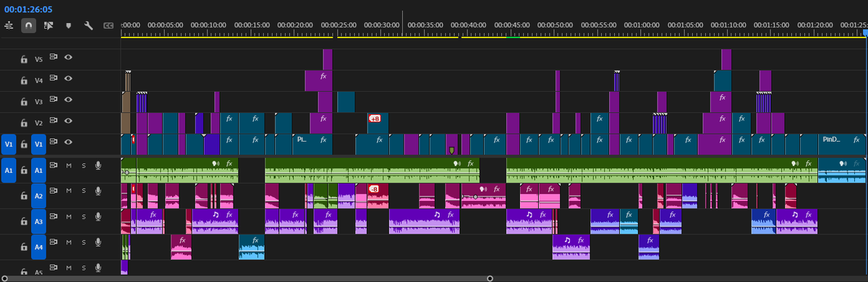The image size is (868, 282).
Task: Mute audio track A3
Action: pyautogui.click(x=69, y=217)
